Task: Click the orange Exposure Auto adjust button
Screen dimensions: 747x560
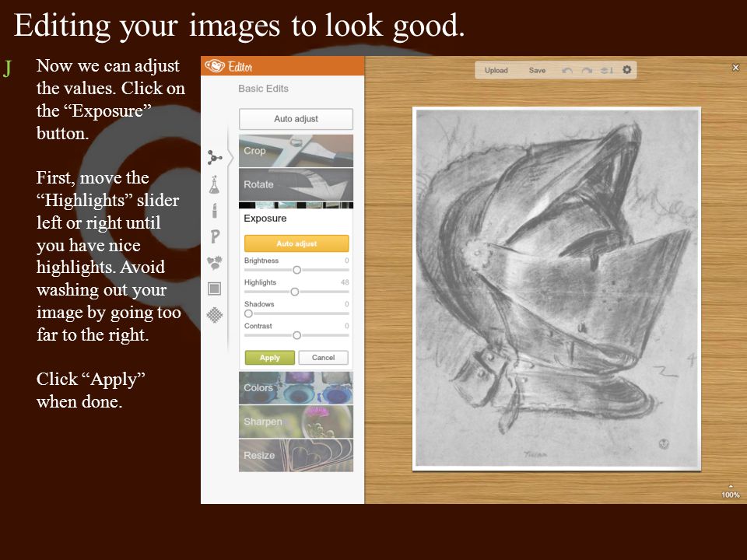Action: click(x=296, y=243)
